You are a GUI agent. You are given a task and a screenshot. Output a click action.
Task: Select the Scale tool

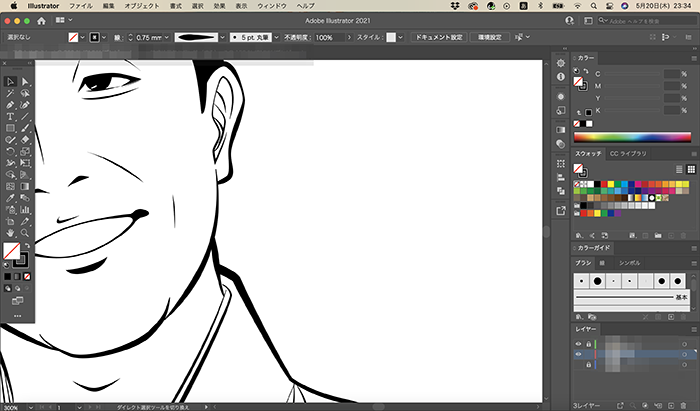25,151
